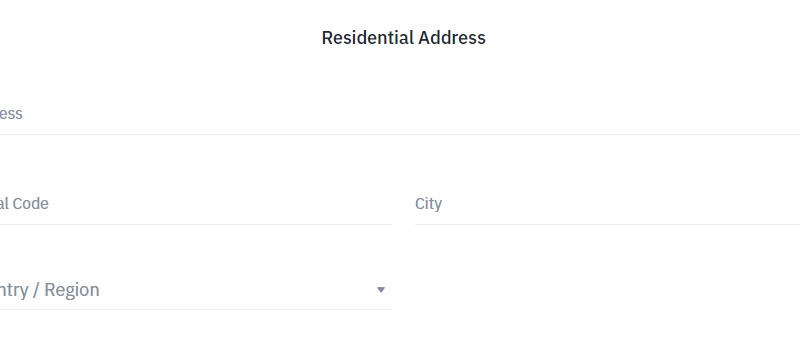Click the underline of the Address field
The height and width of the screenshot is (361, 800).
click(x=400, y=135)
